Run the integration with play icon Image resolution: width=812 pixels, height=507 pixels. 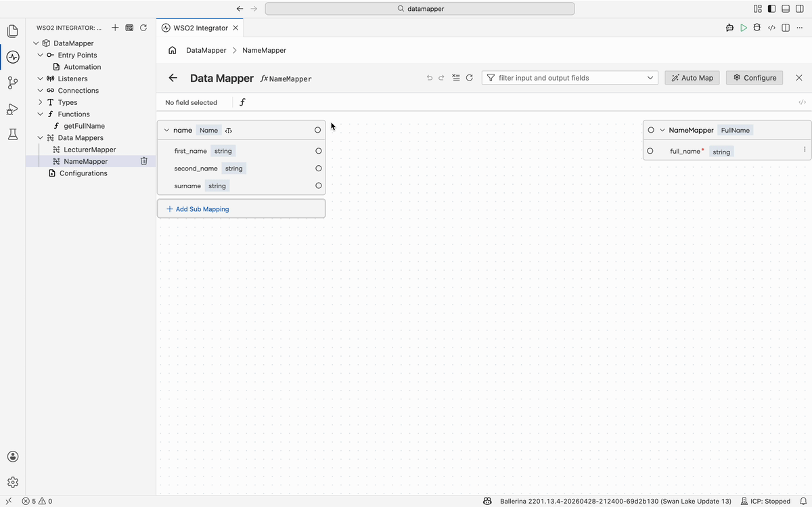(744, 28)
